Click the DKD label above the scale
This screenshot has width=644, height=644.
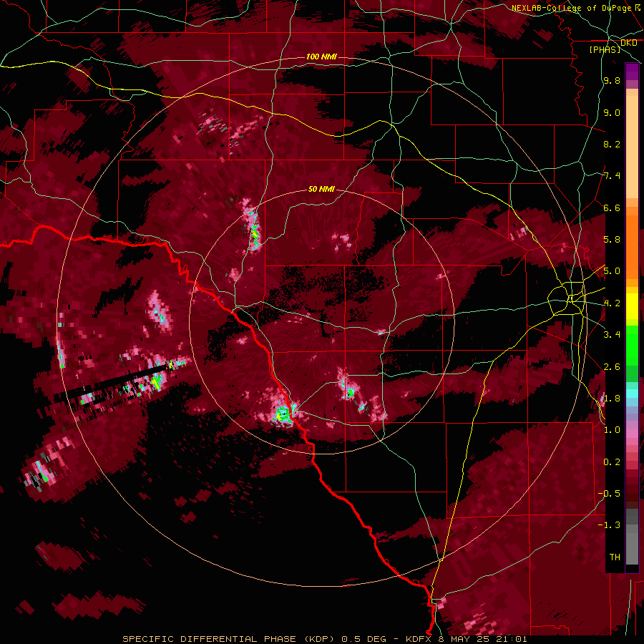coord(628,43)
